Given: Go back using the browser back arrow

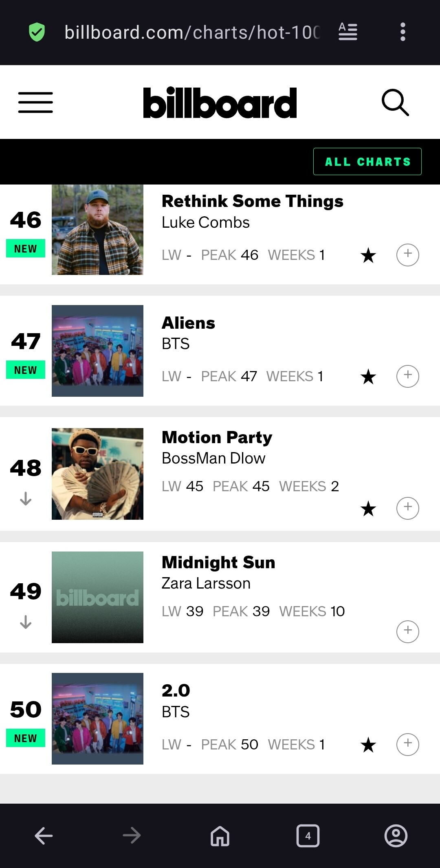Looking at the screenshot, I should pos(44,836).
